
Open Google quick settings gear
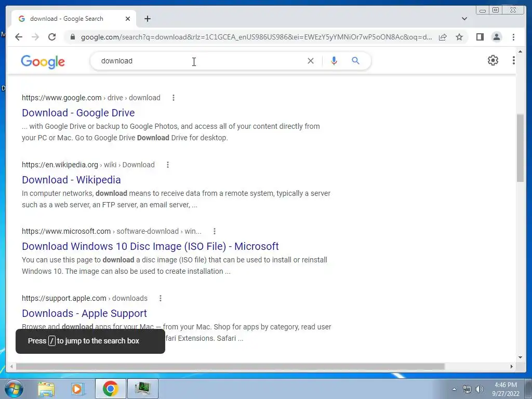493,60
